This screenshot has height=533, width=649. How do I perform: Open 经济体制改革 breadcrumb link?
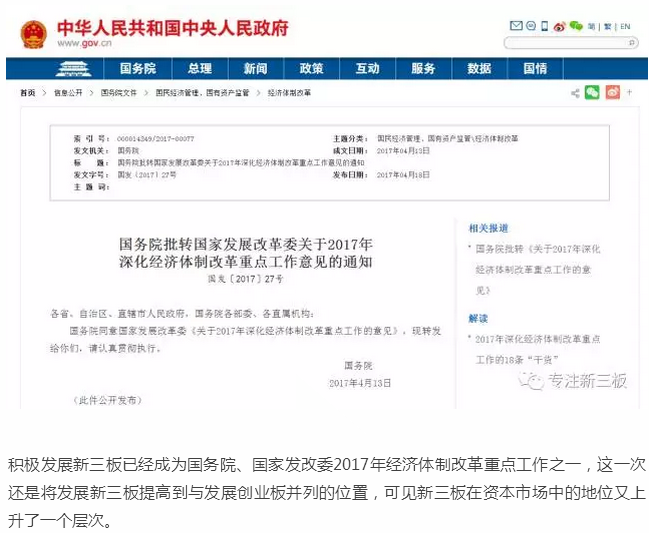(289, 93)
